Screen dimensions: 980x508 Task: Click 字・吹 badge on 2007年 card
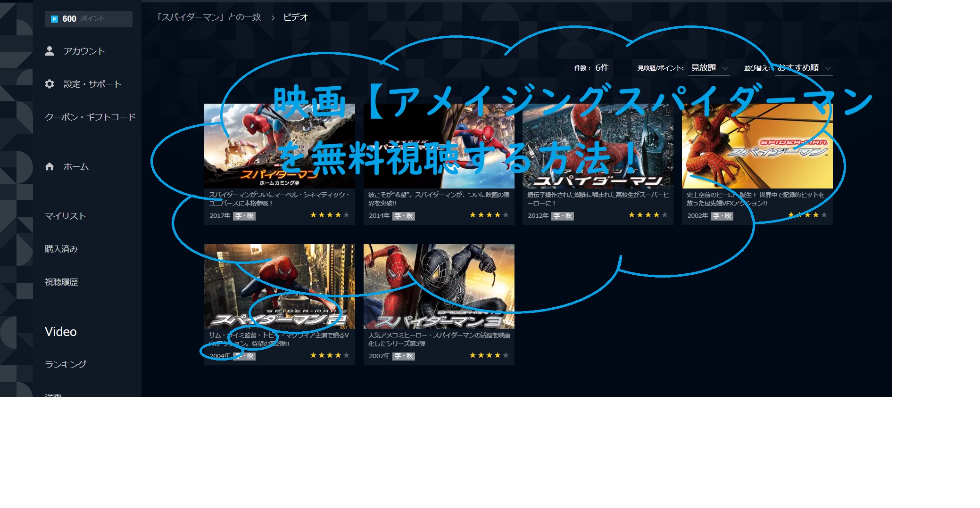tap(404, 356)
